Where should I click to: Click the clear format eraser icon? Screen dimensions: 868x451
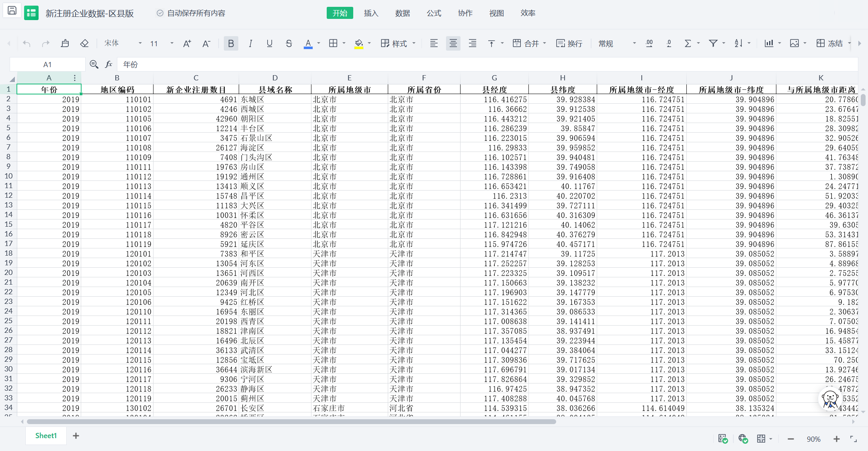point(84,43)
